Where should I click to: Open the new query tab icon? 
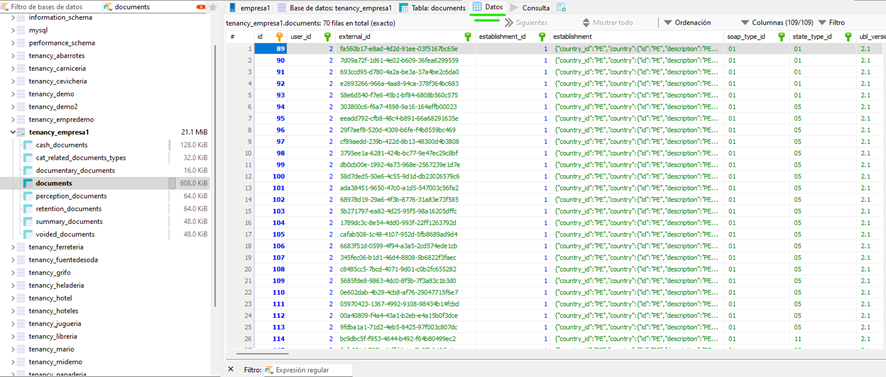coord(561,8)
